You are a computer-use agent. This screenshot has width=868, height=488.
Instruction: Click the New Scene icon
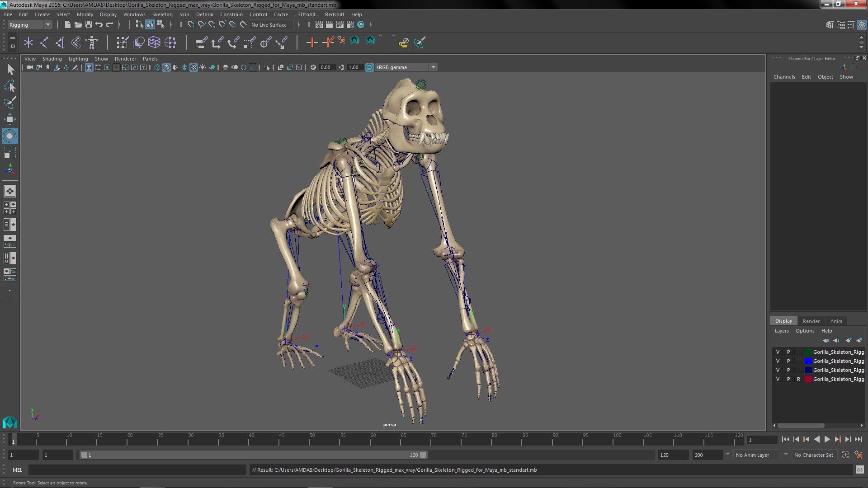67,24
